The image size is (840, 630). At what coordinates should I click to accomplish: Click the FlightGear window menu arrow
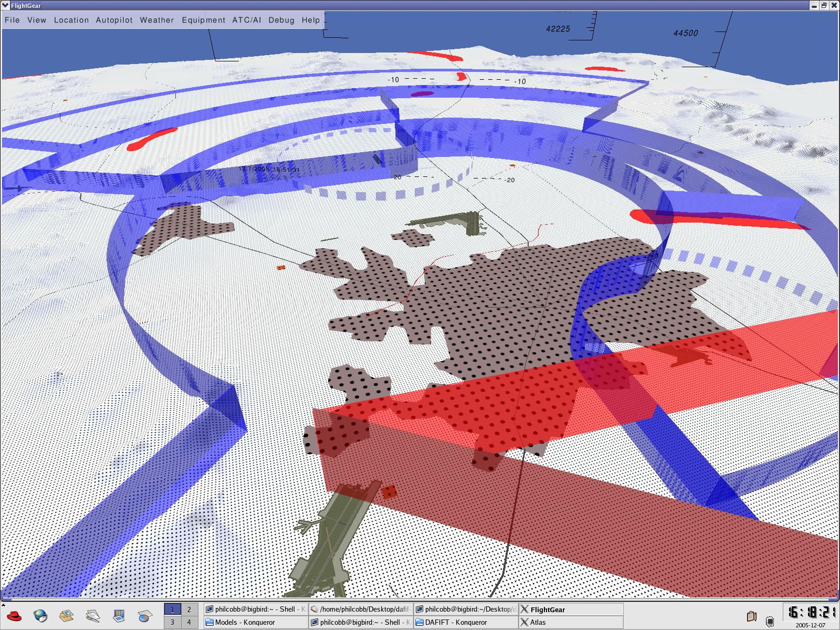pyautogui.click(x=5, y=5)
